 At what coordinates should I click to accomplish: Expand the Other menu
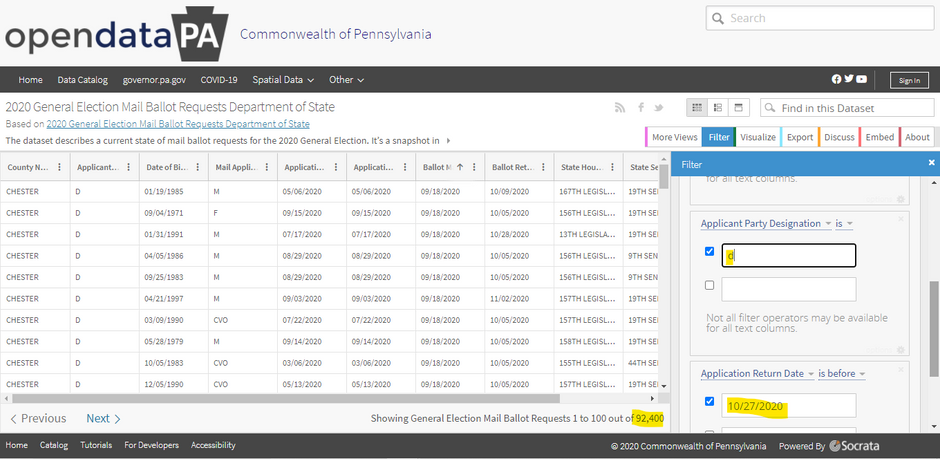pyautogui.click(x=346, y=80)
